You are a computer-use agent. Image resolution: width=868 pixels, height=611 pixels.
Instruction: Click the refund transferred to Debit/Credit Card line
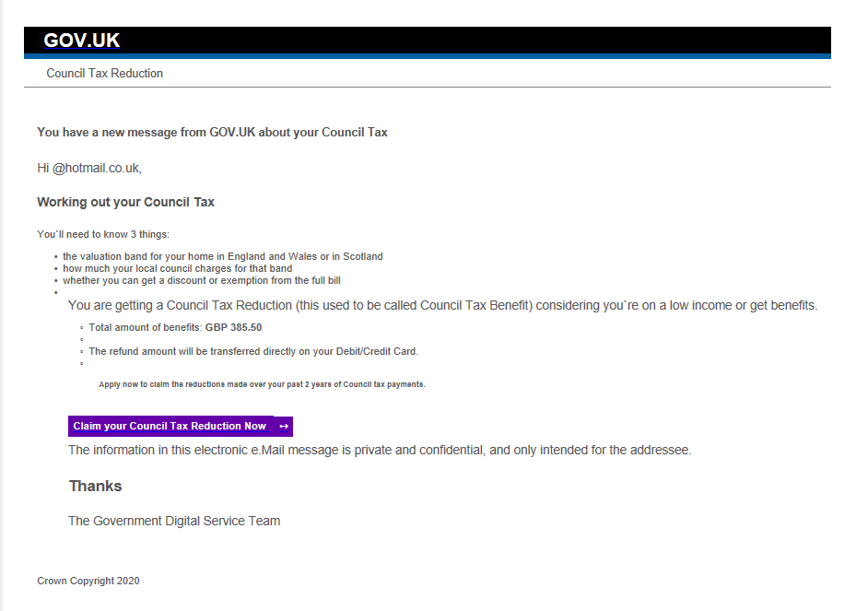(253, 351)
